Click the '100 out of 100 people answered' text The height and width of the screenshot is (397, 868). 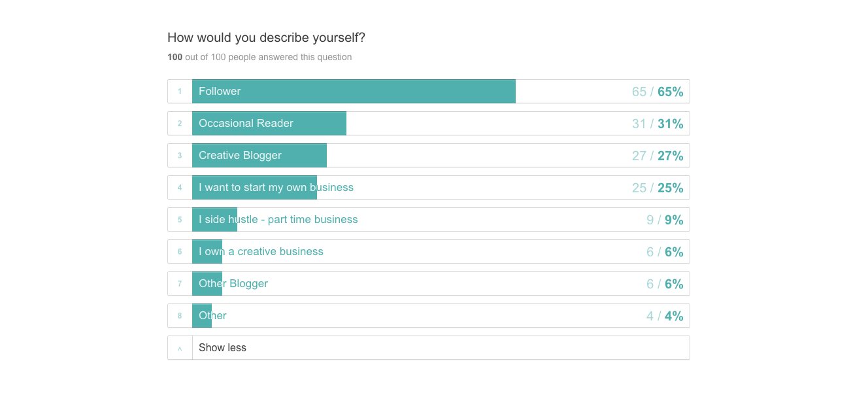pyautogui.click(x=259, y=58)
